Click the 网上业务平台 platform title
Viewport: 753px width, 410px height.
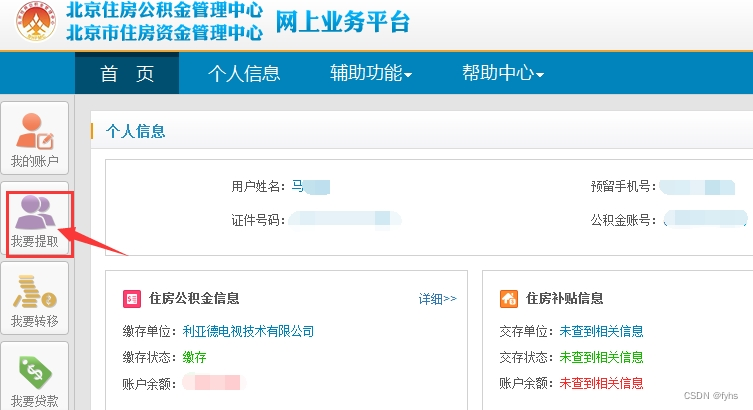[x=342, y=22]
